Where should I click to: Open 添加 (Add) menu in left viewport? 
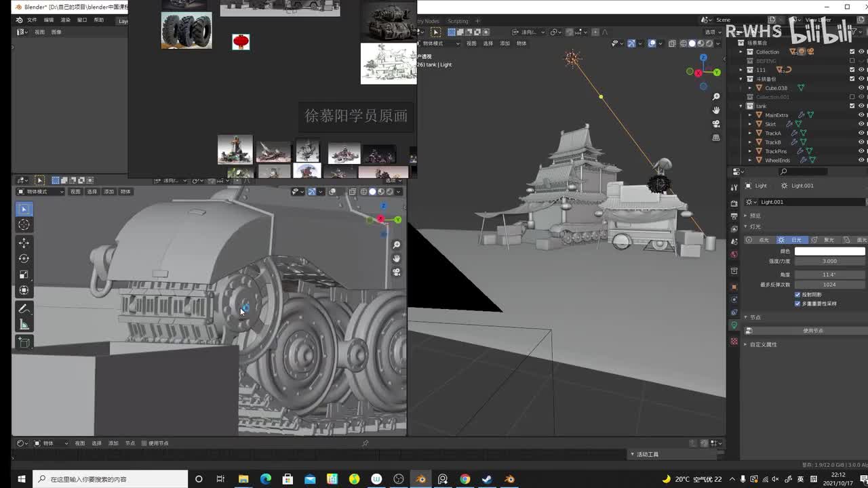pyautogui.click(x=108, y=192)
